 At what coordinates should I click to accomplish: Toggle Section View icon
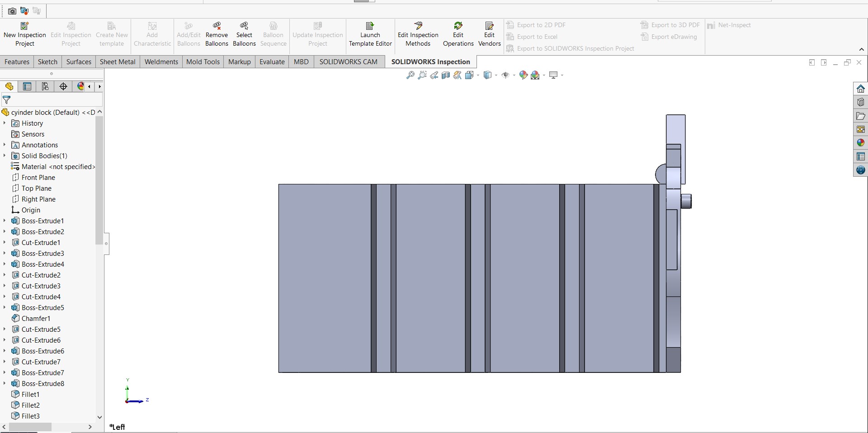point(446,75)
